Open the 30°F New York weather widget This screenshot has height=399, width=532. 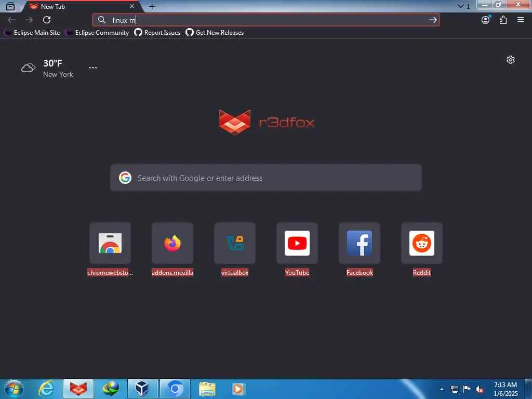[47, 68]
